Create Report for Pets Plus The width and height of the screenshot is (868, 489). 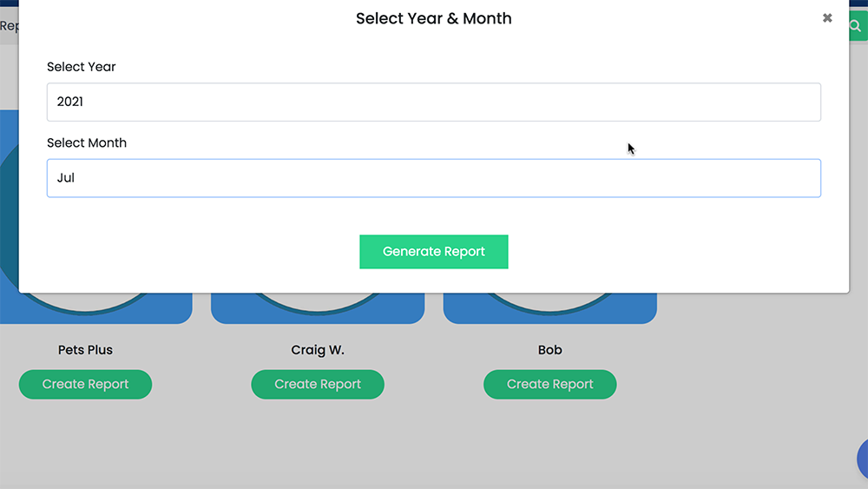pyautogui.click(x=85, y=384)
